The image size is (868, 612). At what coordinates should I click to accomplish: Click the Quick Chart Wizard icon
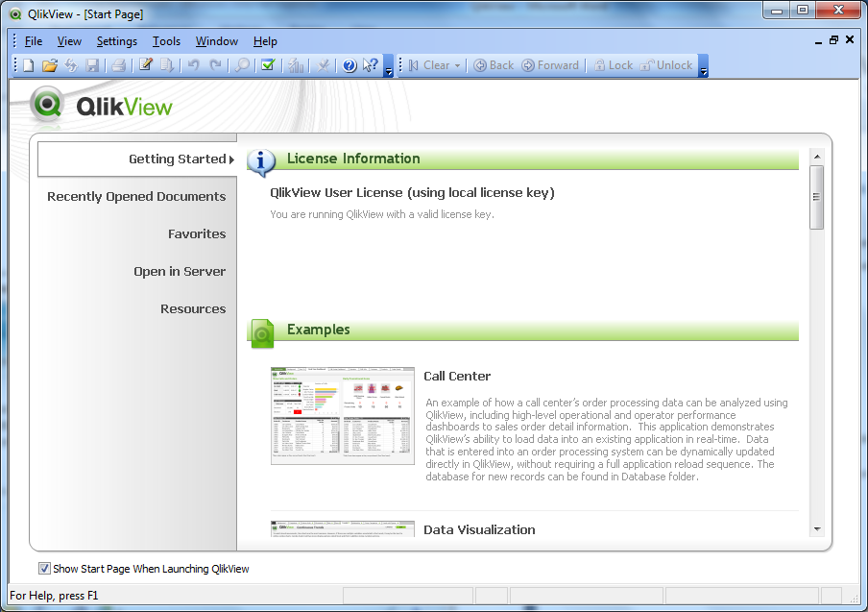[296, 65]
